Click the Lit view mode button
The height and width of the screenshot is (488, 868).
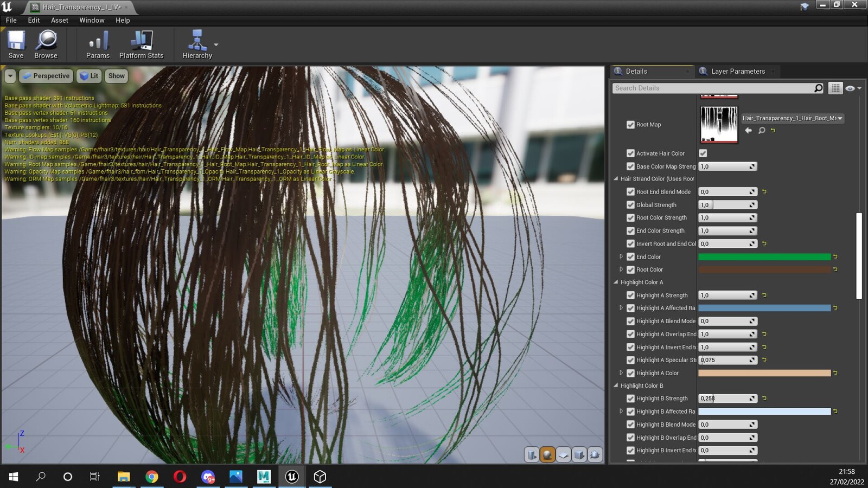[89, 76]
